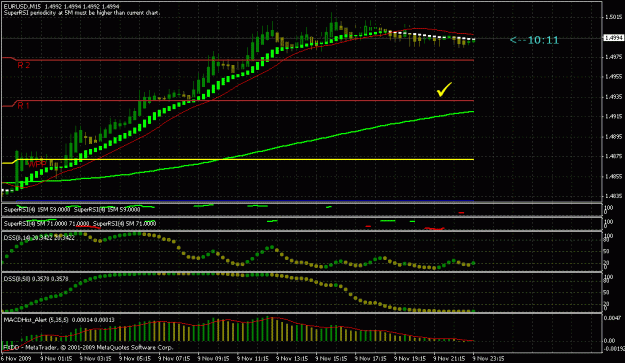Screen dimensions: 625x363
Task: Click the 6 Nov 2009 time label
Action: pos(16,358)
